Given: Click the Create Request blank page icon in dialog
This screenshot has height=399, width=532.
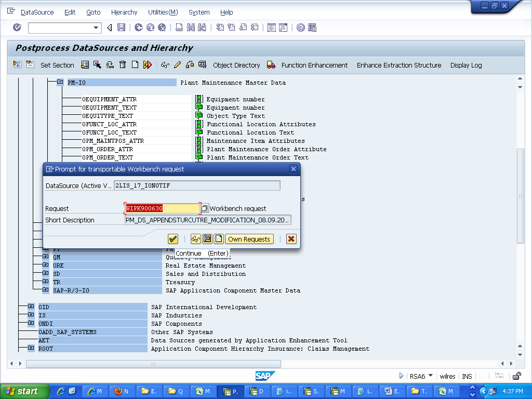Looking at the screenshot, I should pyautogui.click(x=219, y=239).
